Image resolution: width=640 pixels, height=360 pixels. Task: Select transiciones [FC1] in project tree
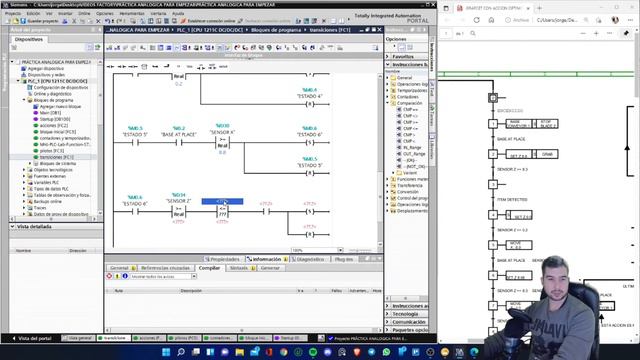pyautogui.click(x=56, y=157)
